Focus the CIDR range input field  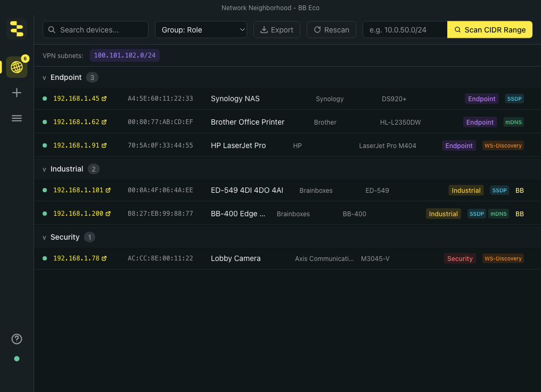405,30
